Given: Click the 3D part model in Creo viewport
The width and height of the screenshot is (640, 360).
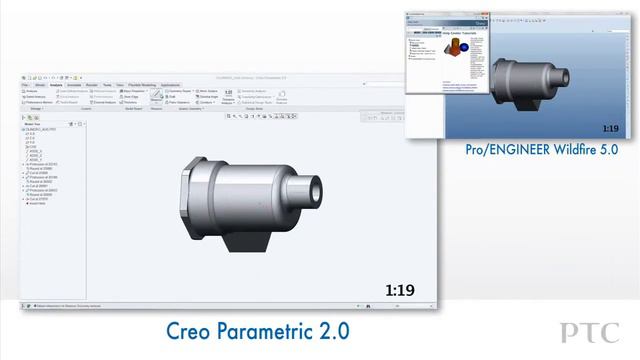Looking at the screenshot, I should coord(250,203).
